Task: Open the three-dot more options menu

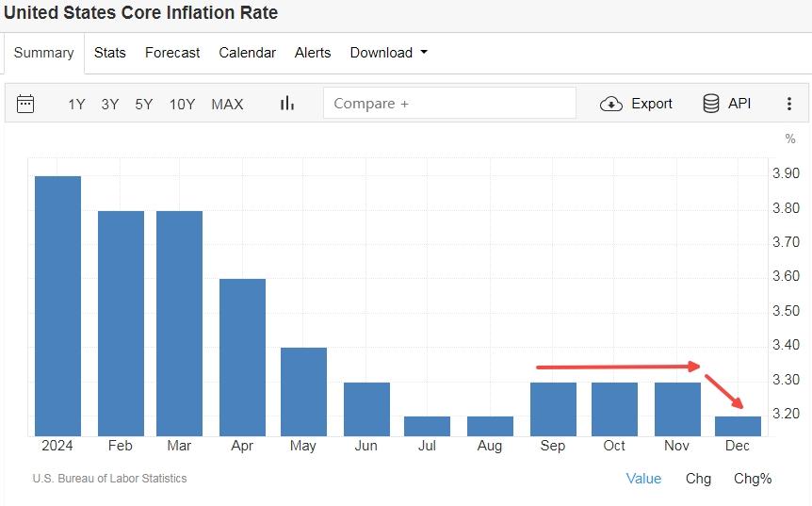Action: tap(789, 104)
